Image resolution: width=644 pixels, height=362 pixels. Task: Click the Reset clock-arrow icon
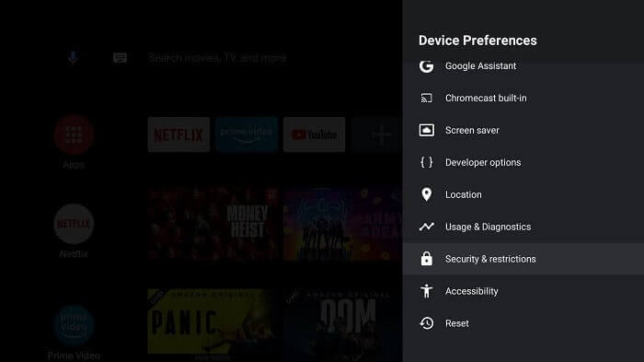point(426,323)
